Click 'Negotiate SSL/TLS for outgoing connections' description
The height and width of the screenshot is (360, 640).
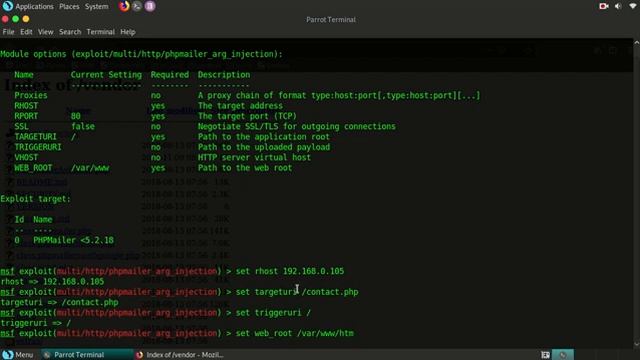click(x=297, y=127)
